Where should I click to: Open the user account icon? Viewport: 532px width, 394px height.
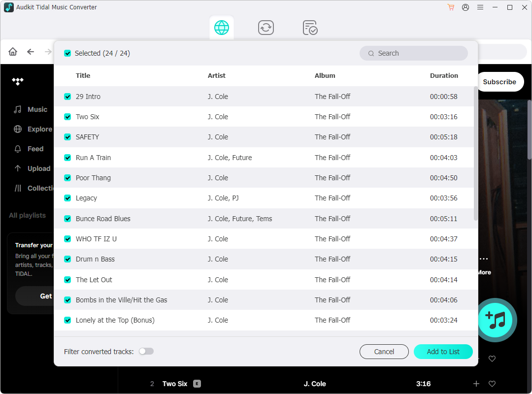click(465, 7)
